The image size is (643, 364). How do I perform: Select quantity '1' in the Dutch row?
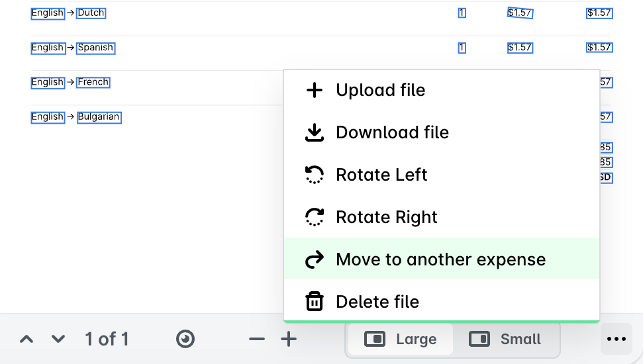point(462,13)
